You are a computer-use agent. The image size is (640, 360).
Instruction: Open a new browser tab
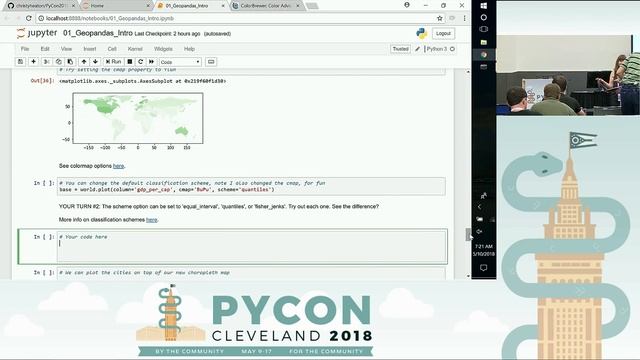(312, 6)
